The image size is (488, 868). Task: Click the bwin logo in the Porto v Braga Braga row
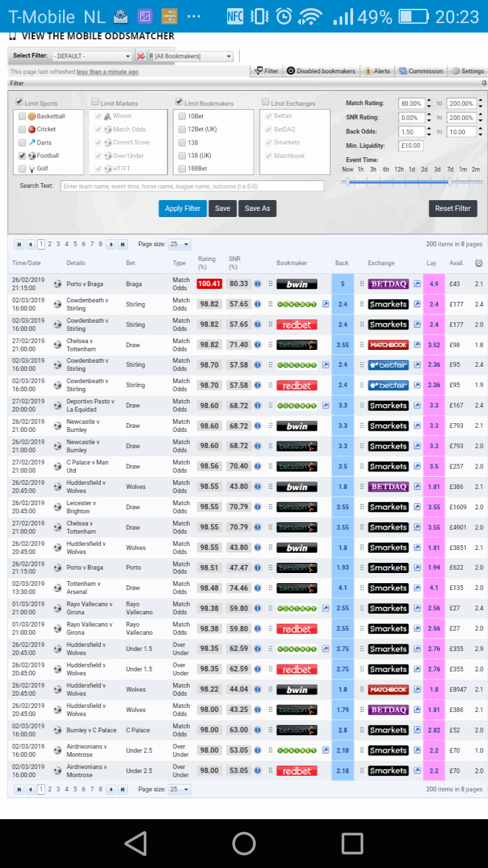(297, 284)
